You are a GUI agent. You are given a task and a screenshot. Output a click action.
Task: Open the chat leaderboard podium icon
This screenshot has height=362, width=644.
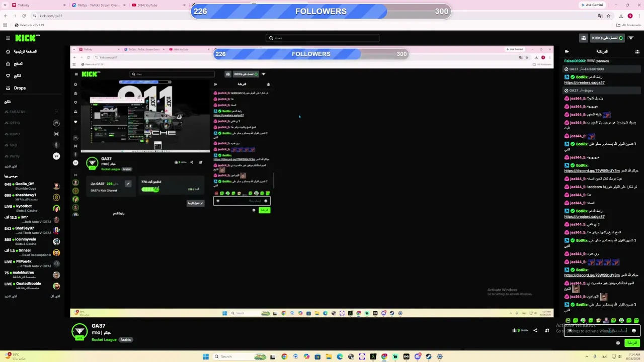tap(637, 52)
